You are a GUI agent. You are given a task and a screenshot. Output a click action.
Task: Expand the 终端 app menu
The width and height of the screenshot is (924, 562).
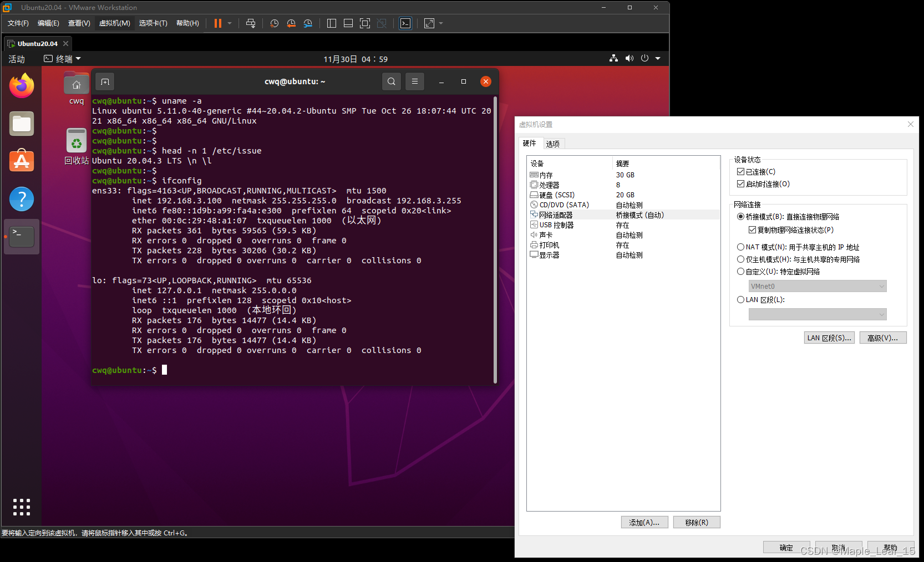[x=62, y=59]
